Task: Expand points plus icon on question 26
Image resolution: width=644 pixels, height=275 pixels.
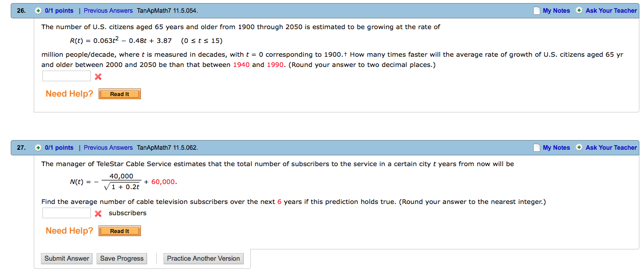Action: click(38, 11)
